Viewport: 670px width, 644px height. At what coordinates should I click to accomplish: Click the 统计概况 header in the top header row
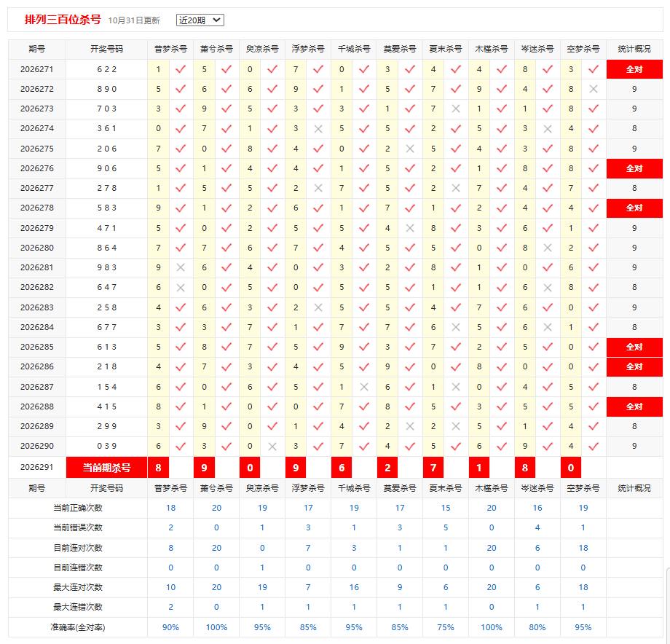(634, 49)
